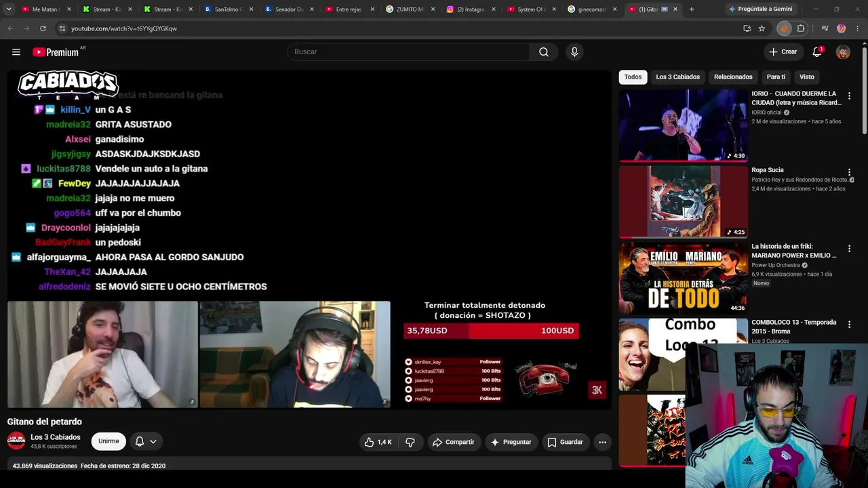Open options menu for IORIO video
This screenshot has width=868, height=488.
849,96
